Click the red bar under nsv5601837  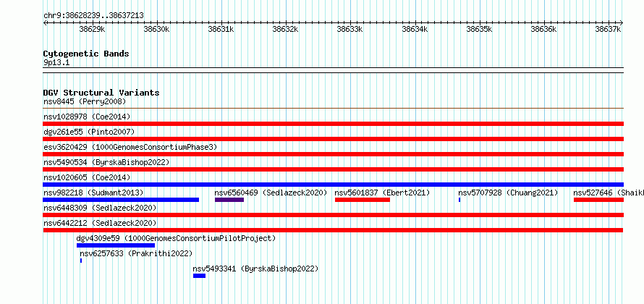point(363,200)
